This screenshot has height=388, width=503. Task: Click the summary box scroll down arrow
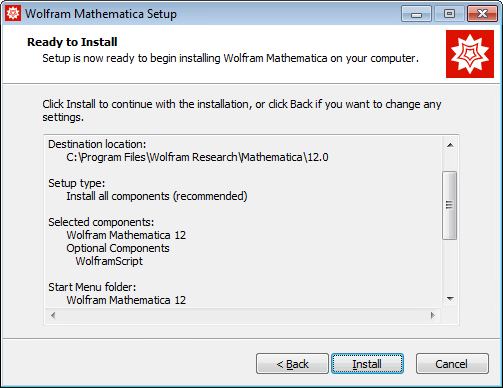(x=450, y=299)
